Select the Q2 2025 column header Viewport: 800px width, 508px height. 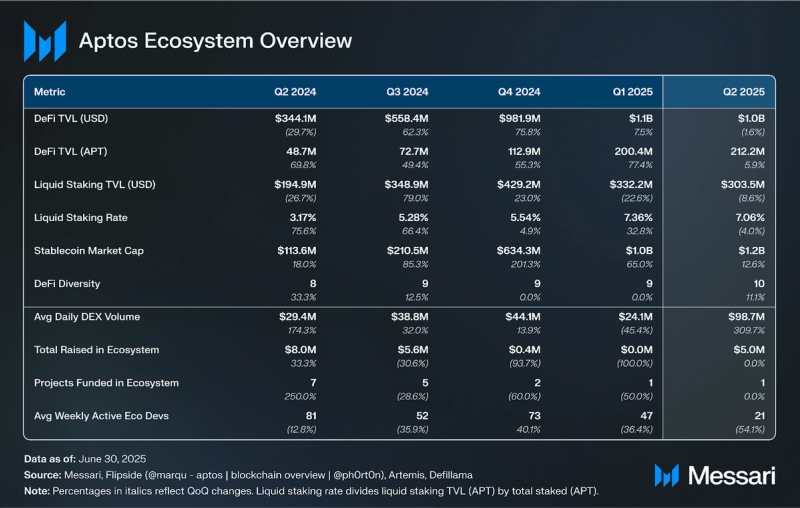tap(744, 92)
